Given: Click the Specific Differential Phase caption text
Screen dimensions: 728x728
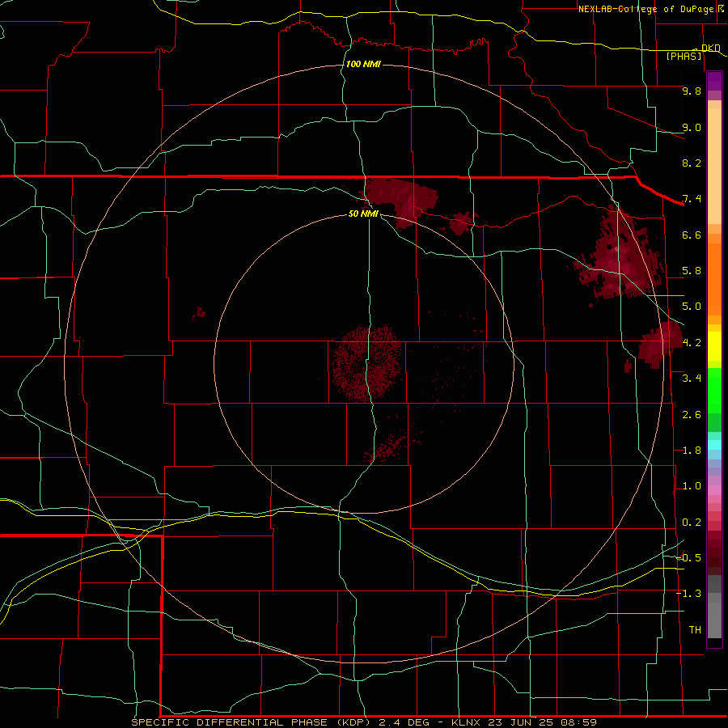Looking at the screenshot, I should (x=250, y=722).
